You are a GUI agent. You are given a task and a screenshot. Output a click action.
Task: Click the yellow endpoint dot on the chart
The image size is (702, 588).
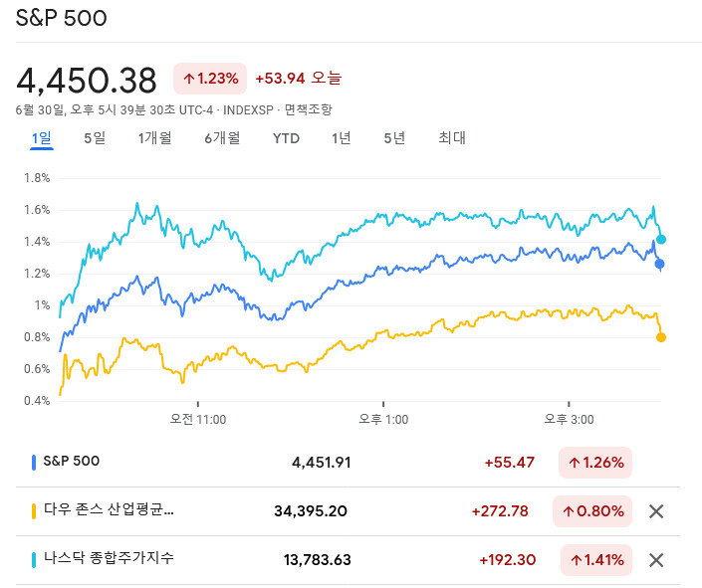coord(661,337)
